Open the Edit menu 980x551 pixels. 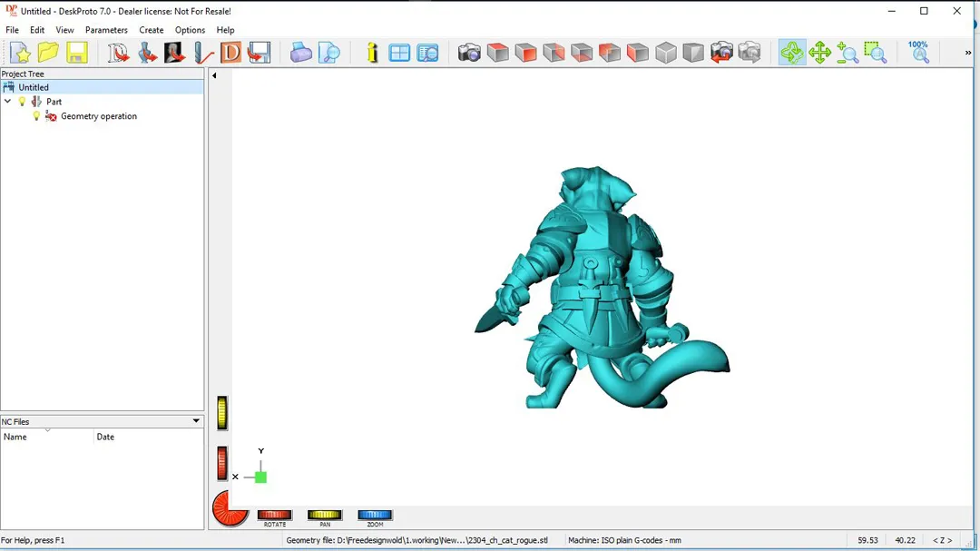(x=37, y=30)
